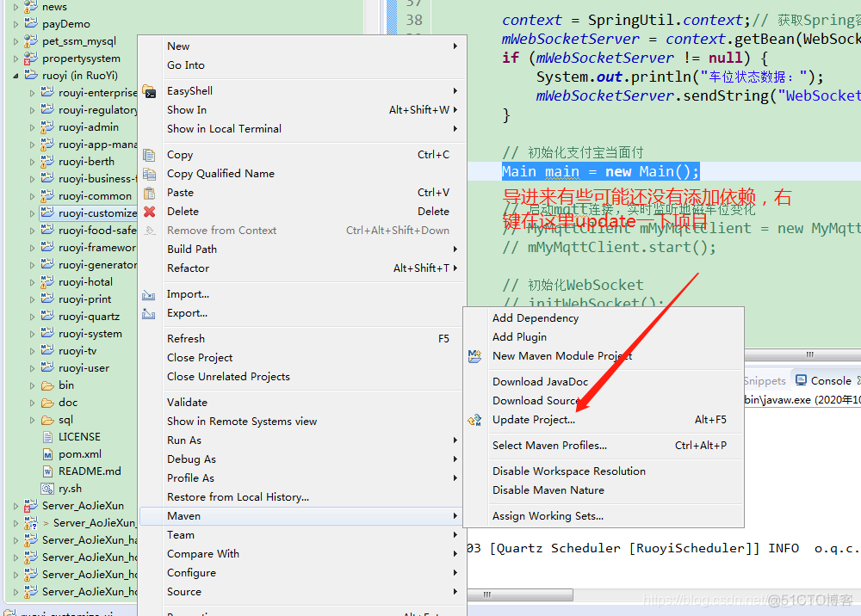Click the ry.sh script file icon
The height and width of the screenshot is (616, 861).
click(x=47, y=489)
